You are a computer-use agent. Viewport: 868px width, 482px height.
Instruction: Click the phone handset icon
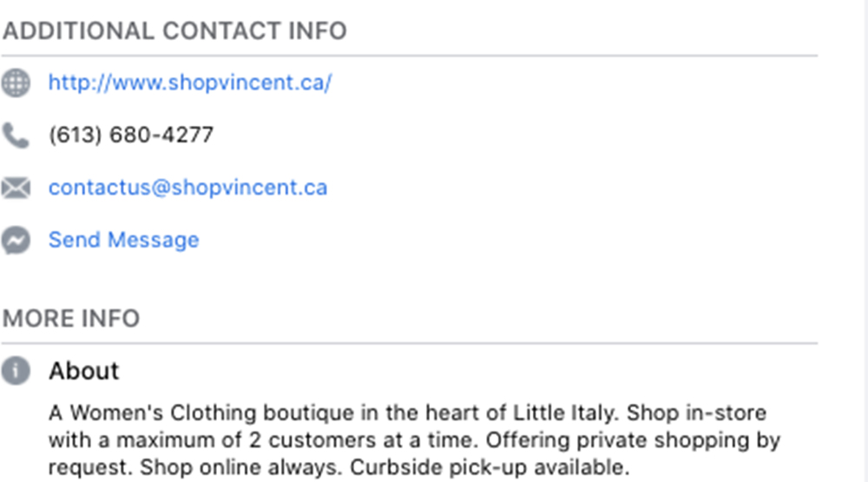tap(16, 135)
